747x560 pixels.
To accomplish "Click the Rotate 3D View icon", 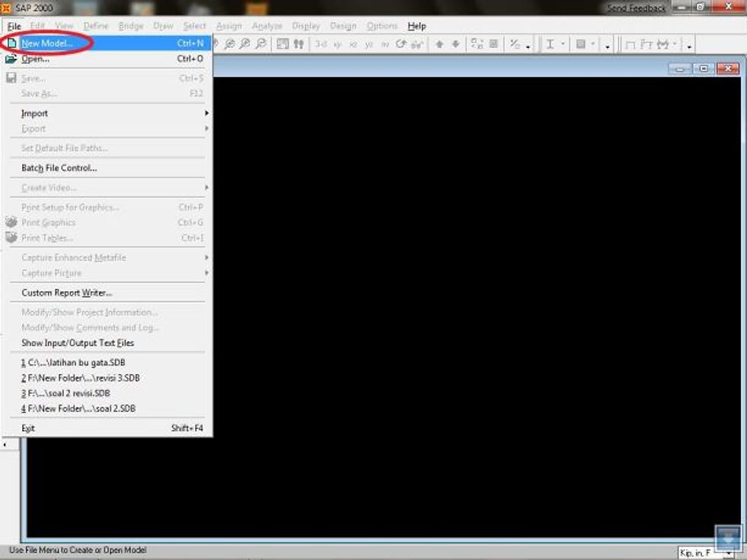I will point(401,44).
